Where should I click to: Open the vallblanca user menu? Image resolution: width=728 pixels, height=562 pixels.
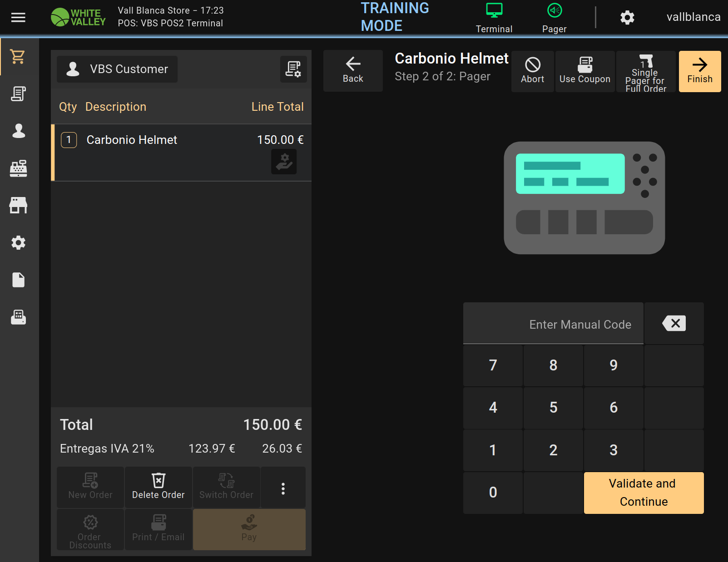693,17
